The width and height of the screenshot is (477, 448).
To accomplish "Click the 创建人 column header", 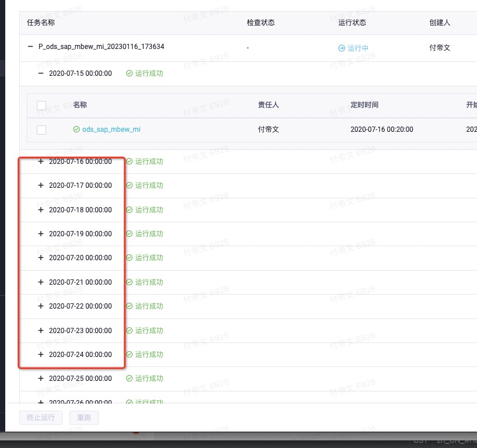I will (x=440, y=23).
